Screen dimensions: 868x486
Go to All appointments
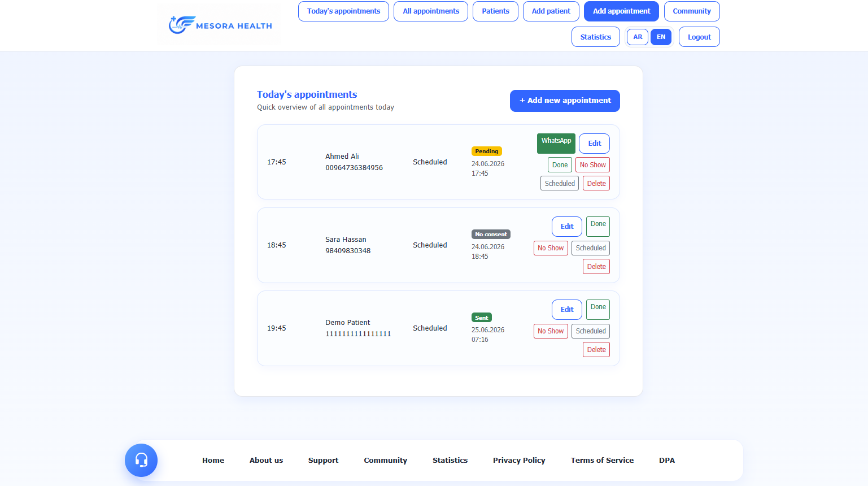[x=431, y=11]
